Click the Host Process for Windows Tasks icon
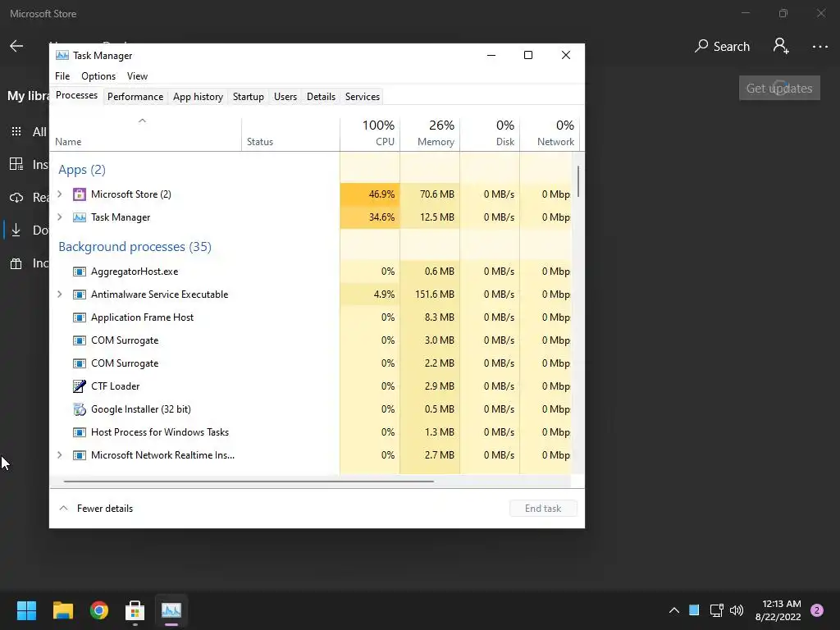The image size is (840, 630). (x=80, y=432)
